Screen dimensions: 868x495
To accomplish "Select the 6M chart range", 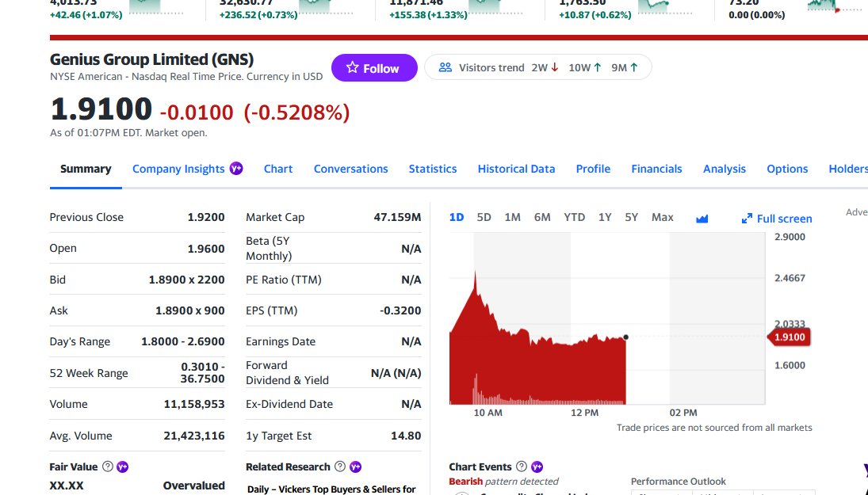I will (542, 217).
